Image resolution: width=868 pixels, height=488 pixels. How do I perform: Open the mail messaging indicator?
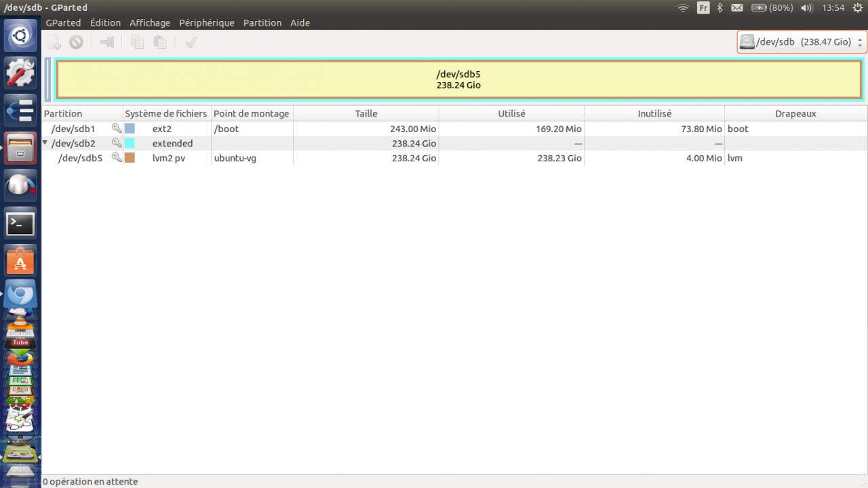(737, 8)
